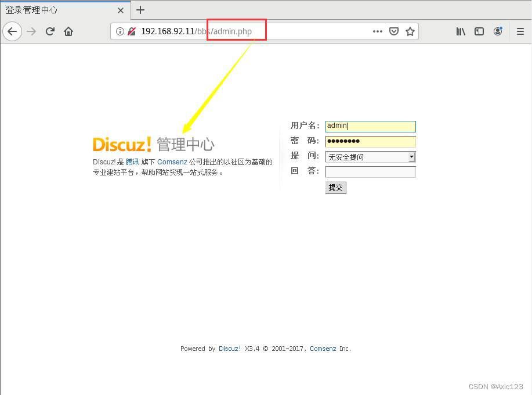Expand the security question combo box arrow
Screen dimensions: 532x395
(x=411, y=157)
